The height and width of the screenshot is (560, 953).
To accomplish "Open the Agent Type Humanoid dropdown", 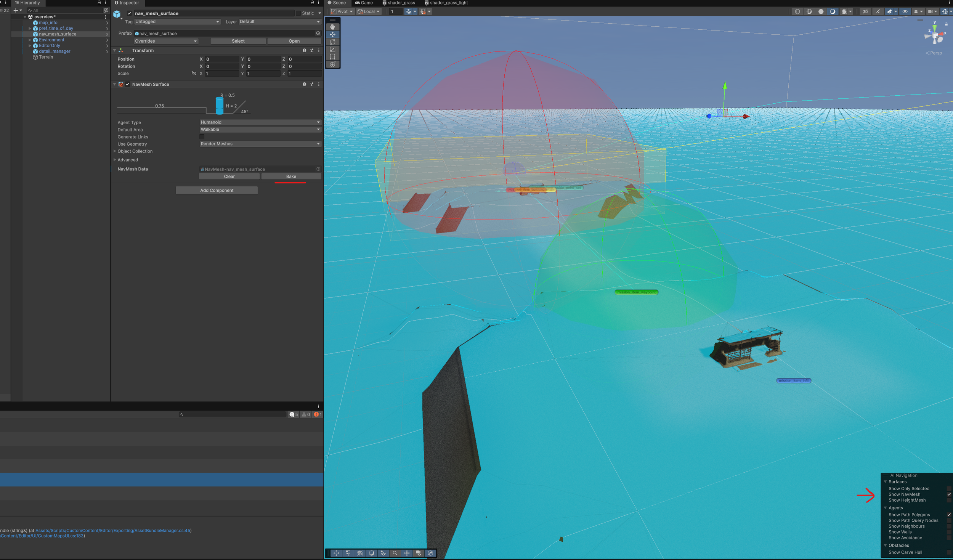I will click(x=260, y=122).
